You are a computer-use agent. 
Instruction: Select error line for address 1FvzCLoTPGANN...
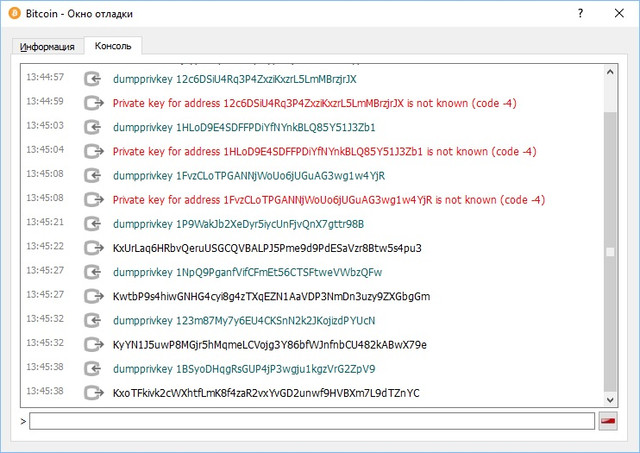(x=329, y=200)
